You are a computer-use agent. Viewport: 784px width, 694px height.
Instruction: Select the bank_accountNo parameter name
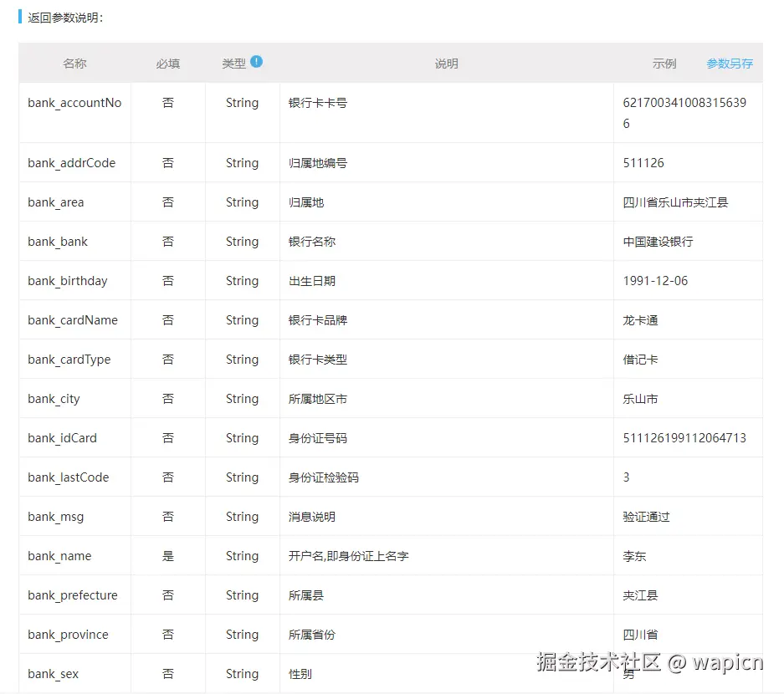[x=75, y=103]
